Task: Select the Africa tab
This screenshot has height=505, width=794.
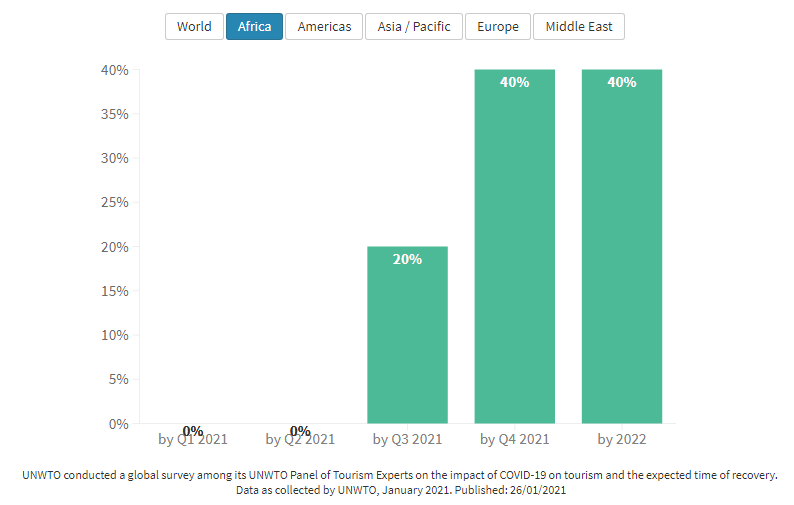Action: 254,27
